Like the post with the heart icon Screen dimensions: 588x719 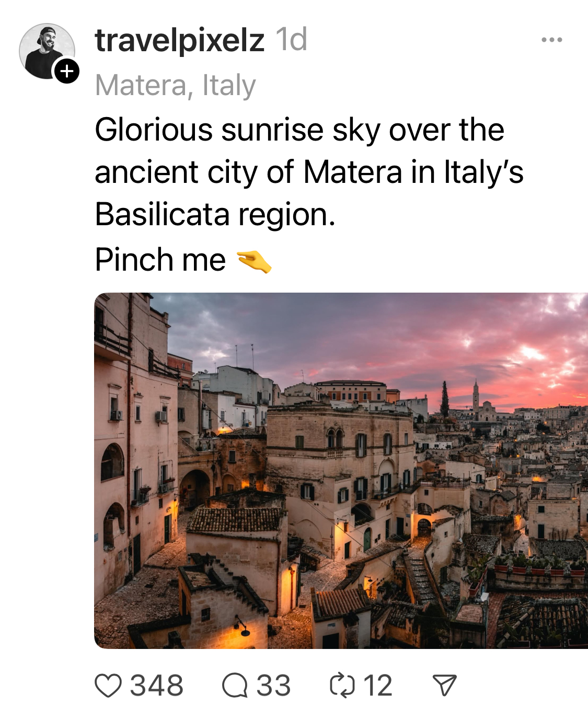coord(108,686)
